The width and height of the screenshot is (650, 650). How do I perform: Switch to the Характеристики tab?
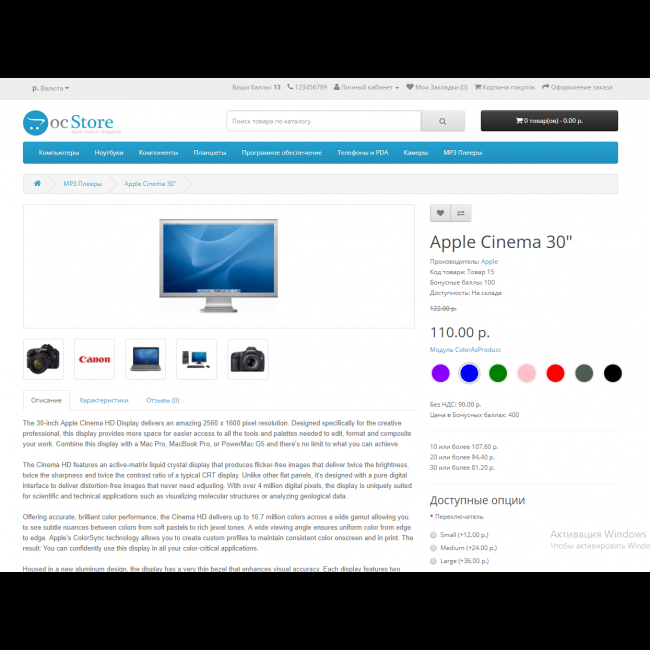[x=104, y=400]
